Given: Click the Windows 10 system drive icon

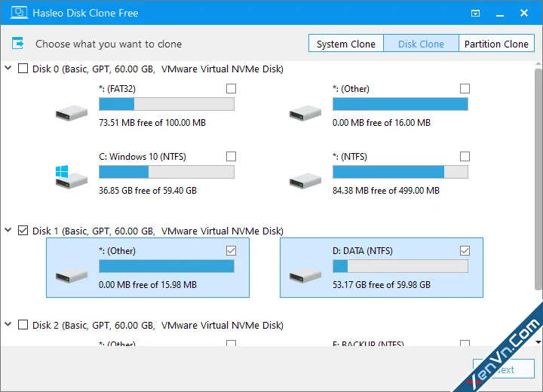Looking at the screenshot, I should coord(72,176).
